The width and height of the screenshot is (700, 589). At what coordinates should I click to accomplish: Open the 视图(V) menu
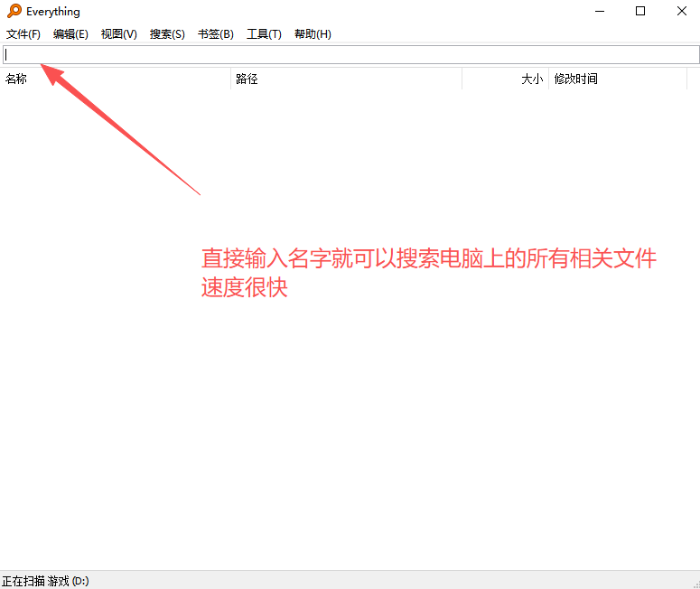tap(118, 34)
